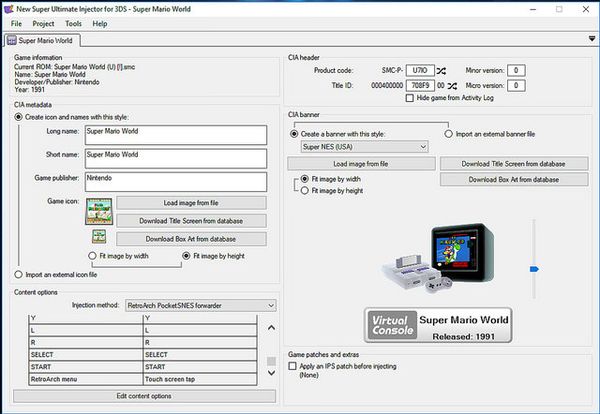Minimize the injector window
Screen dimensions: 600x414
(x=533, y=9)
